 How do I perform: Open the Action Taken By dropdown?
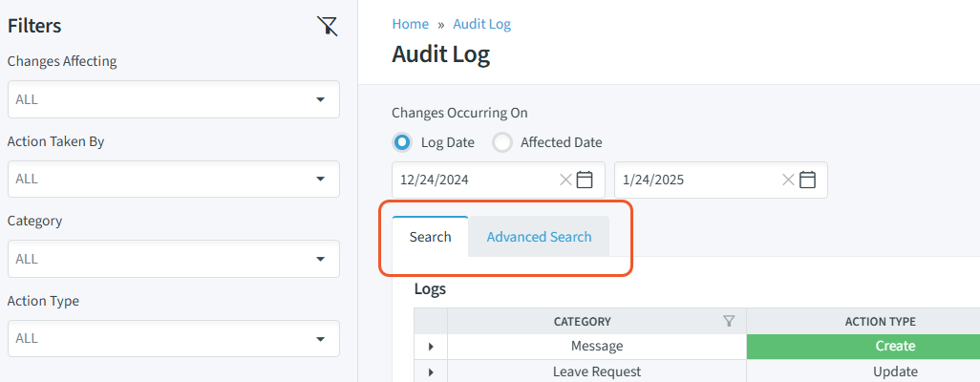(174, 179)
